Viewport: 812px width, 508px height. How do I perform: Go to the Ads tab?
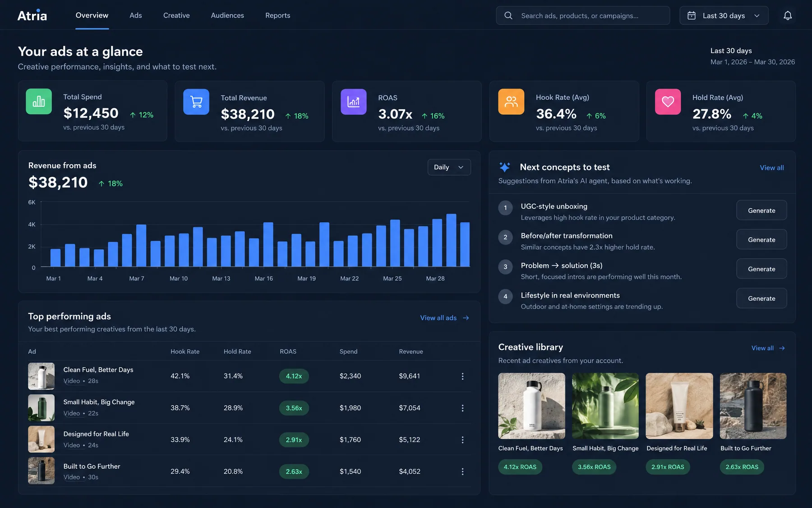point(136,15)
